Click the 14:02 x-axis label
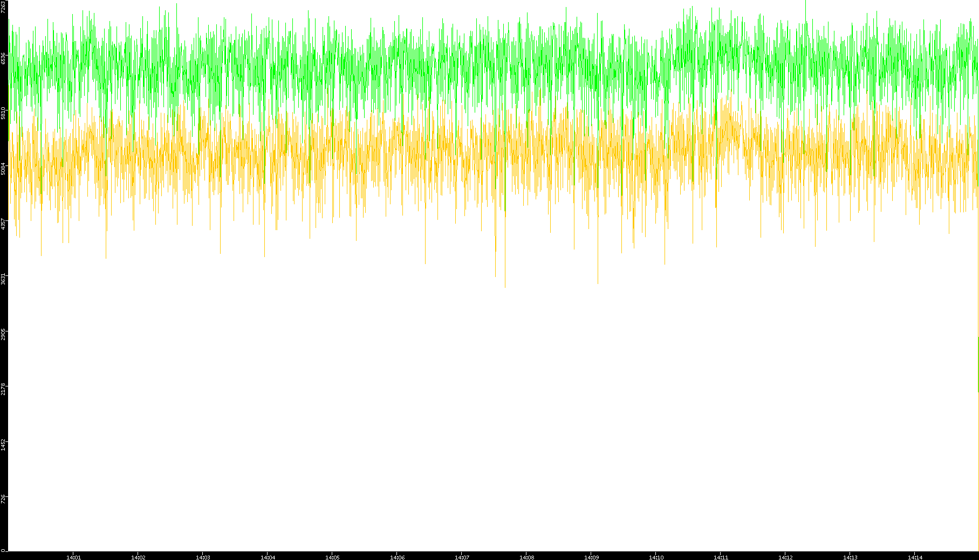 (138, 557)
